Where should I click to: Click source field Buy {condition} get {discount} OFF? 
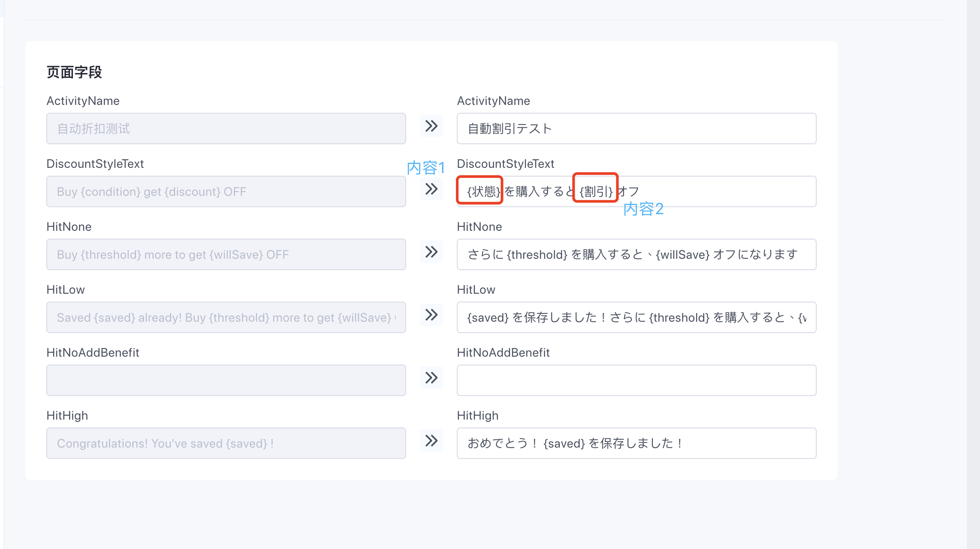pyautogui.click(x=226, y=191)
